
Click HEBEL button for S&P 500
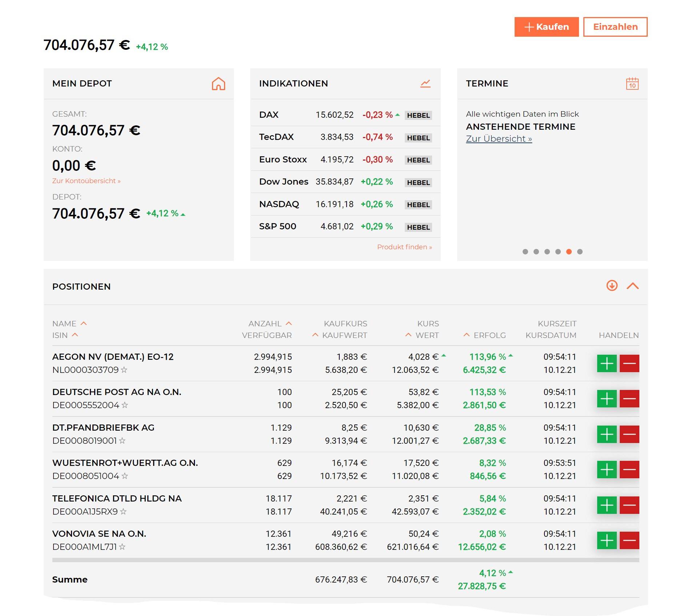[418, 227]
